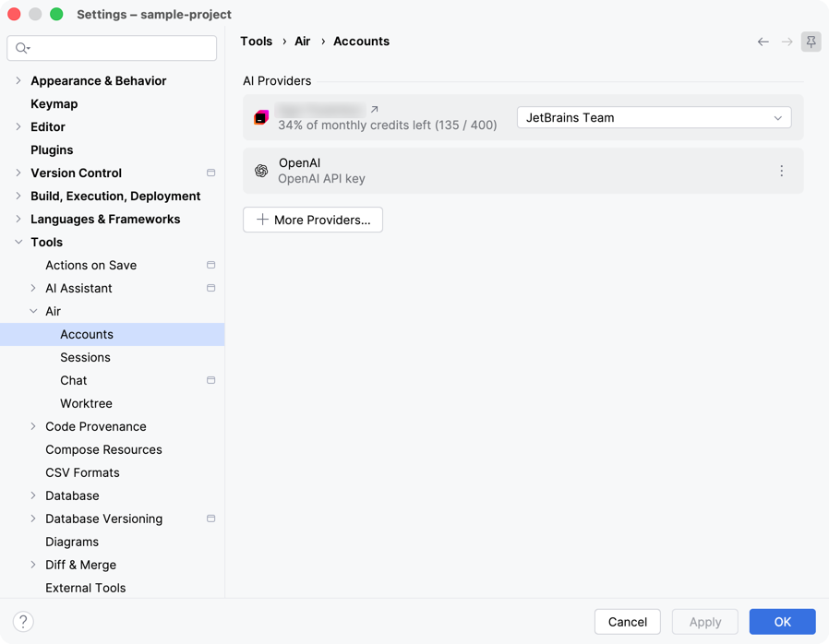Click Air in the breadcrumb

(x=303, y=42)
